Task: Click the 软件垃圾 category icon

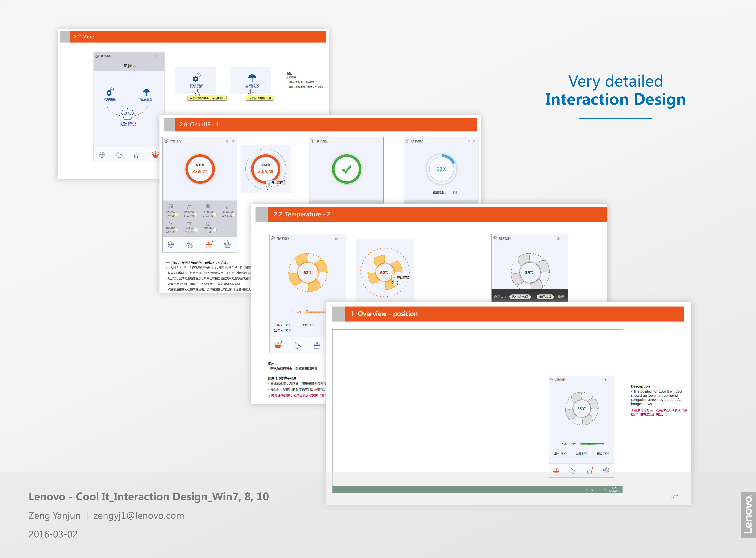Action: click(189, 206)
